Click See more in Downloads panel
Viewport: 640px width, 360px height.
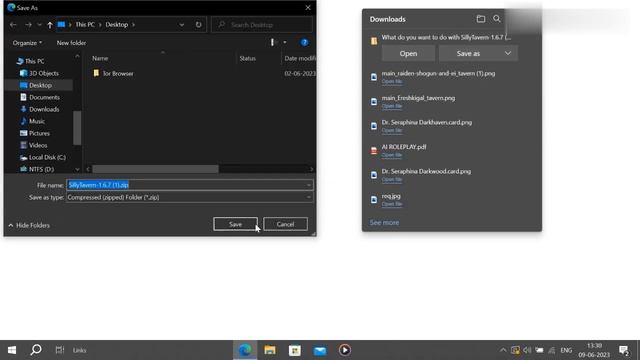384,222
